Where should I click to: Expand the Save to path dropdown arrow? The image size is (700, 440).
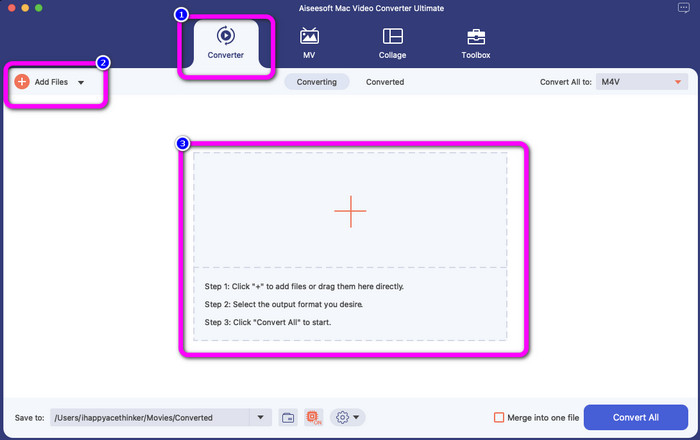260,418
